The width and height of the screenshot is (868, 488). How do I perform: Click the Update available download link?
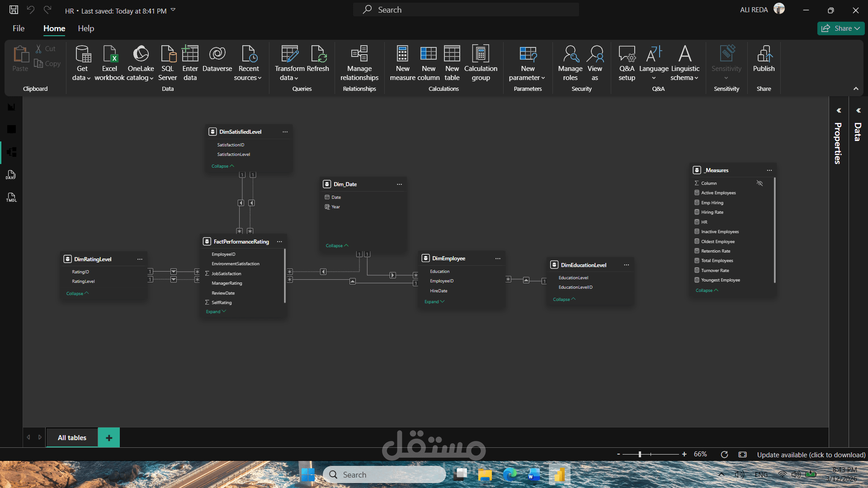(x=811, y=455)
